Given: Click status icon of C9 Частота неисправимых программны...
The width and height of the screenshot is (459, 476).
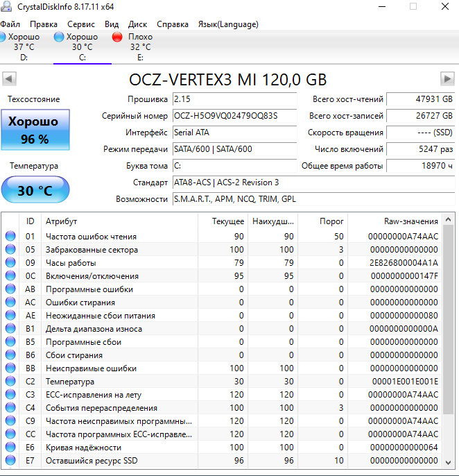Looking at the screenshot, I should click(x=10, y=420).
